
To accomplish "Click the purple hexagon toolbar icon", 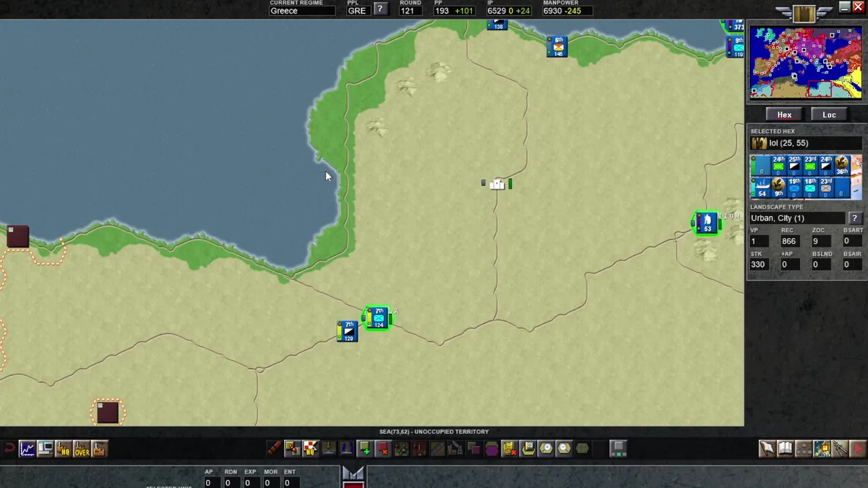I will 492,449.
